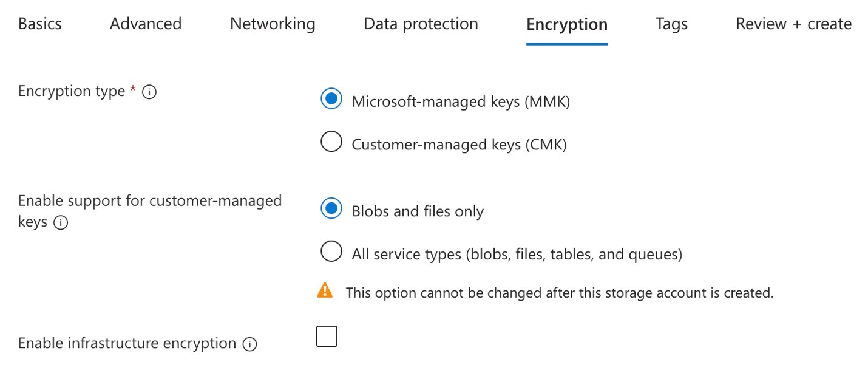868x390 pixels.
Task: Select Microsoft-managed keys (MMK)
Action: click(460, 101)
